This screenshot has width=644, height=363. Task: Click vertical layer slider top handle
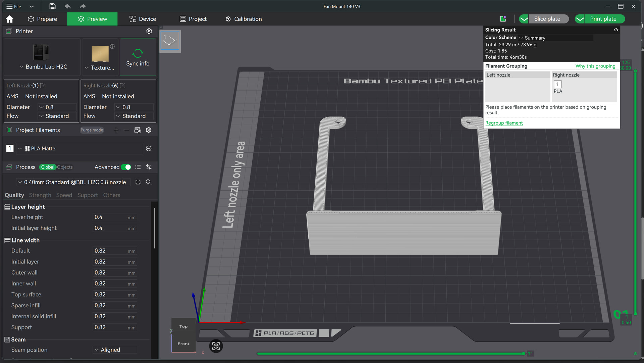pos(635,71)
